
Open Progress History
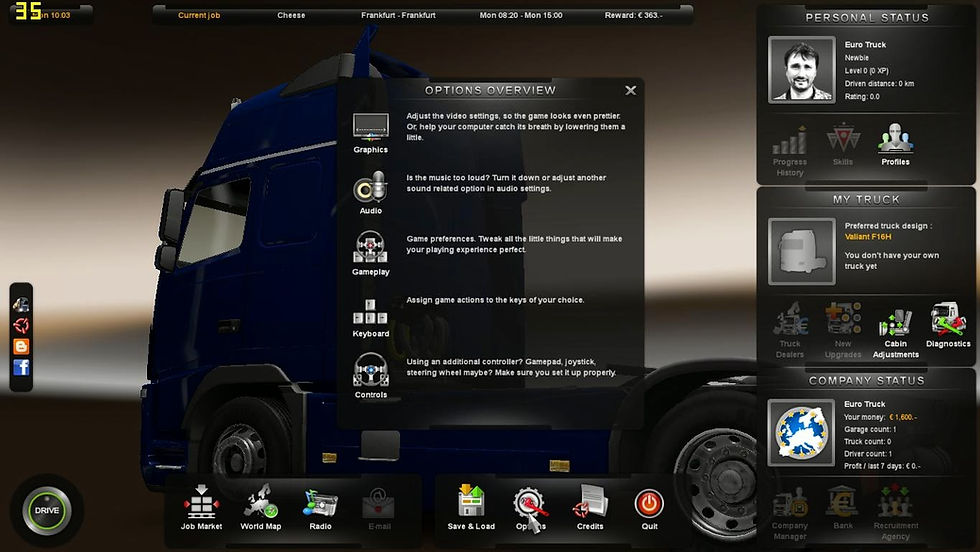click(x=789, y=151)
